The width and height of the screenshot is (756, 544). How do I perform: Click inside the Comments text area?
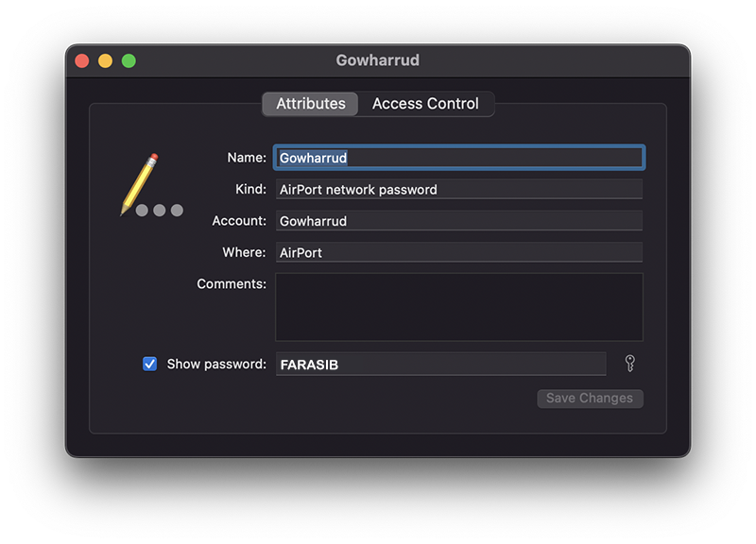click(459, 307)
